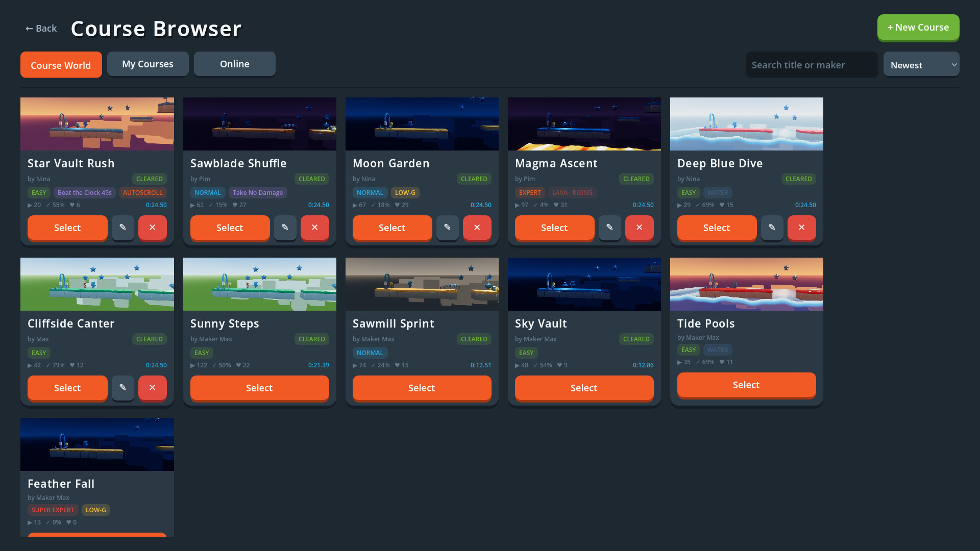Click the AUTOSCROLL tag on Star Vault Rush
This screenshot has height=551, width=980.
click(142, 192)
